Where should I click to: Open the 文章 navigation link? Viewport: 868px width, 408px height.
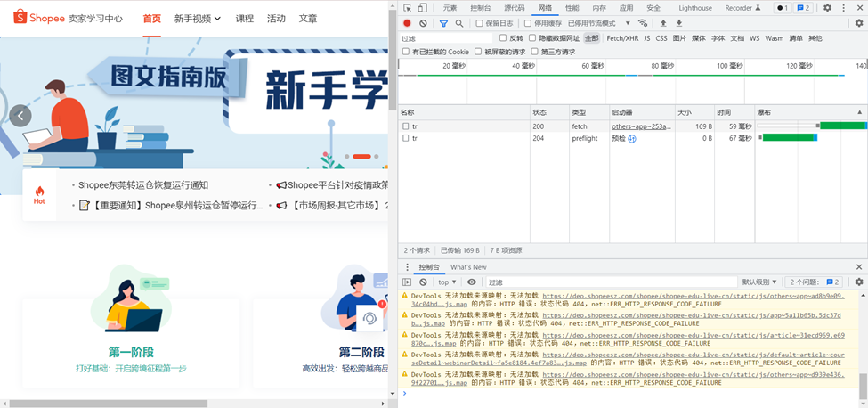click(308, 19)
